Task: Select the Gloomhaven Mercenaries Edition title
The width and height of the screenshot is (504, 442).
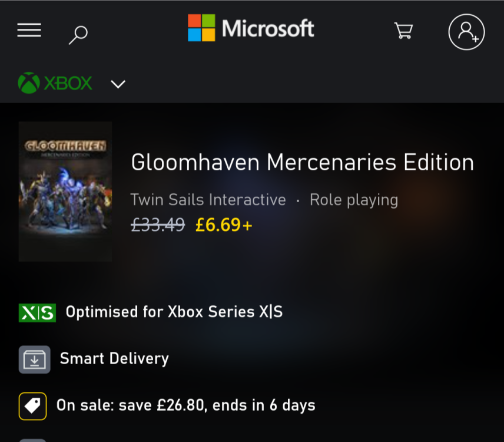Action: coord(303,161)
